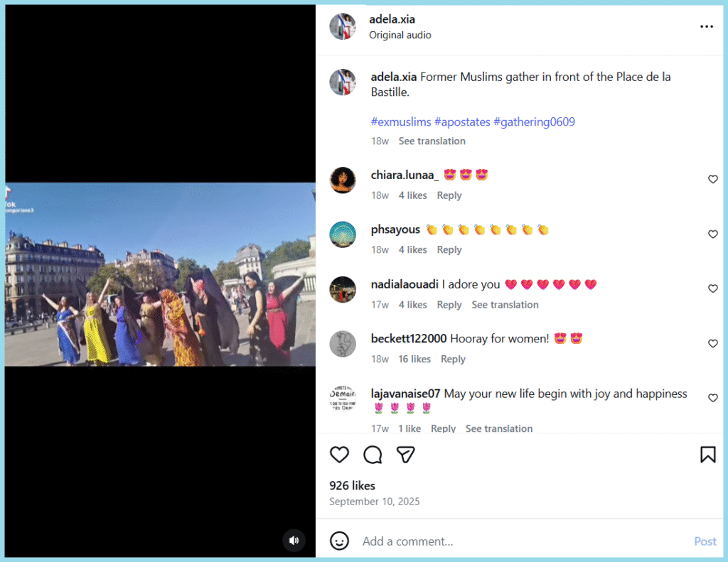Open the three-dot more options menu
728x562 pixels.
(x=706, y=27)
